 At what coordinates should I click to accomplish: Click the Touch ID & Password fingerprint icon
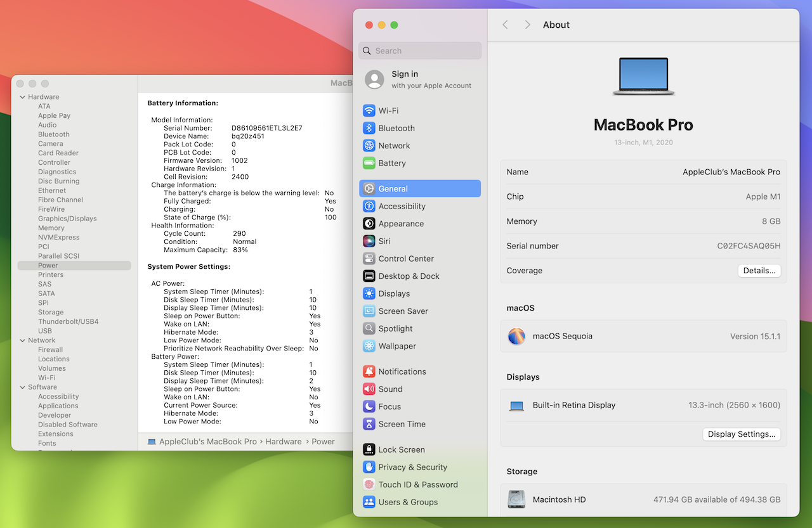(369, 484)
